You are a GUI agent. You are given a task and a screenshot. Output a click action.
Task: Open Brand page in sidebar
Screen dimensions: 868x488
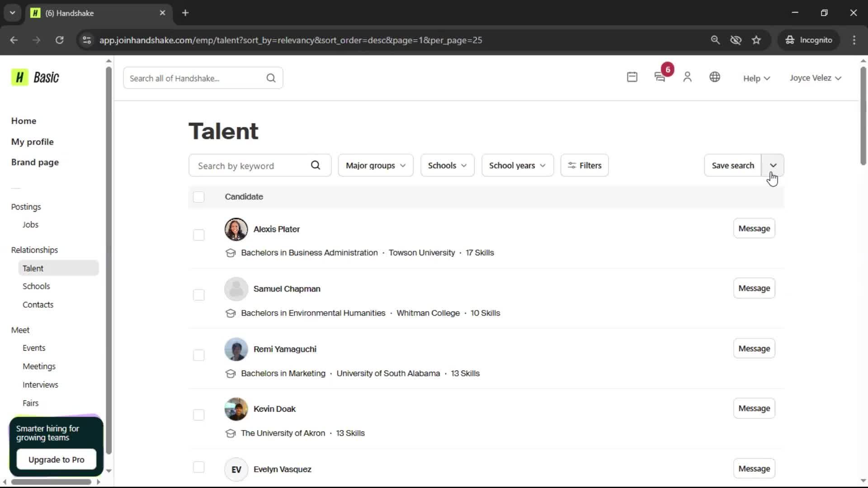coord(35,162)
